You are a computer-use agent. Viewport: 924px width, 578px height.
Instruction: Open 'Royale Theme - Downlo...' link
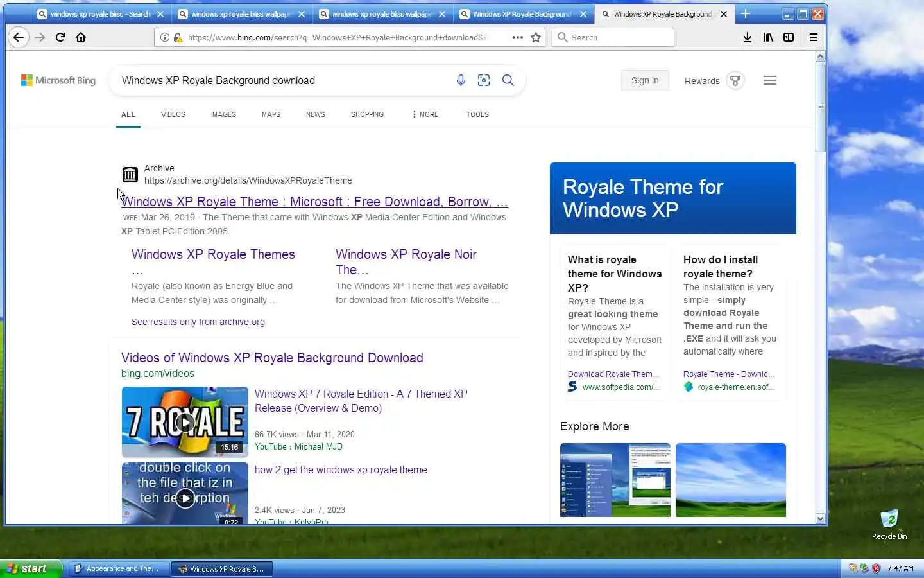[729, 374]
